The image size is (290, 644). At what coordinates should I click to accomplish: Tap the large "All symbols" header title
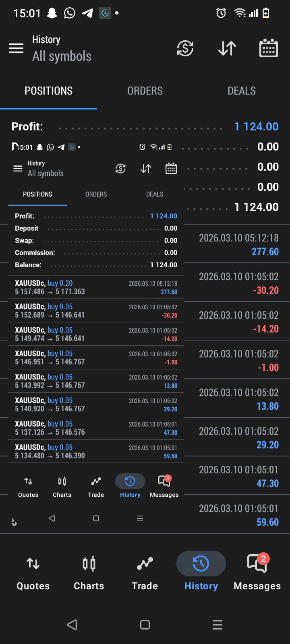click(62, 56)
